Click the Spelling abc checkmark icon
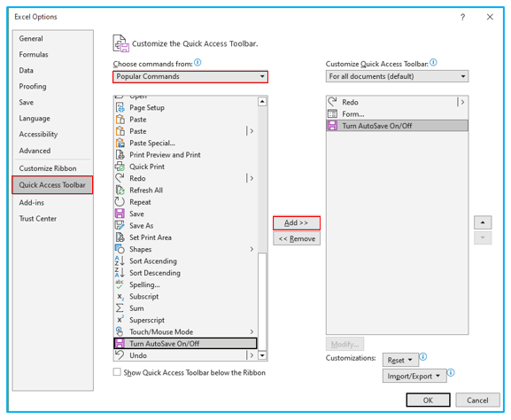511x420 pixels. 120,284
